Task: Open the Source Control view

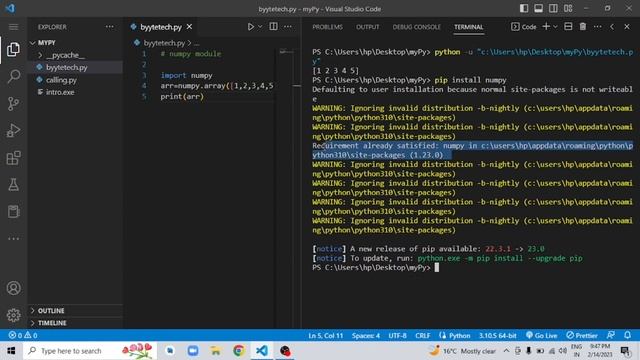Action: [x=13, y=104]
